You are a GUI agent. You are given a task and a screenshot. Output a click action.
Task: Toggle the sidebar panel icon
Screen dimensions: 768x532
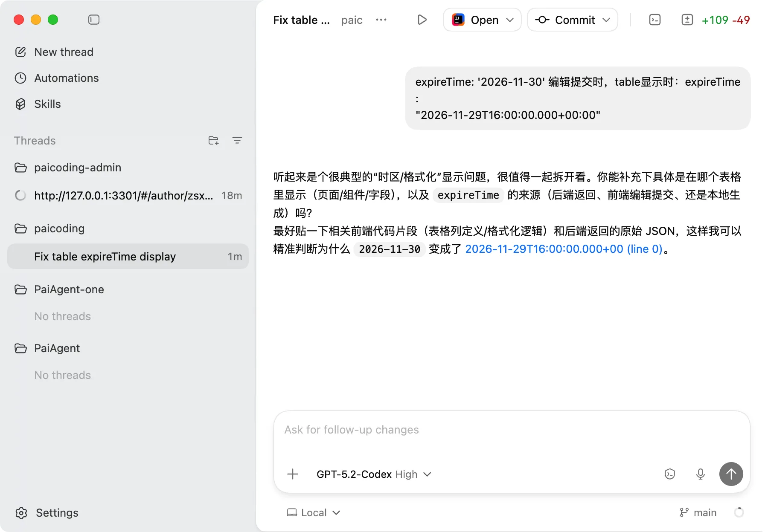[94, 20]
